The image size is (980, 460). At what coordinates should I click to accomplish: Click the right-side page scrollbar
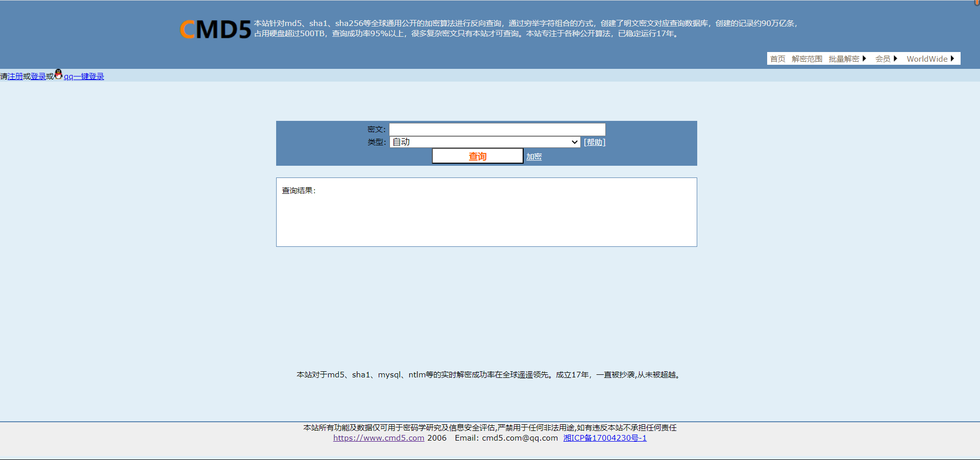[977, 229]
